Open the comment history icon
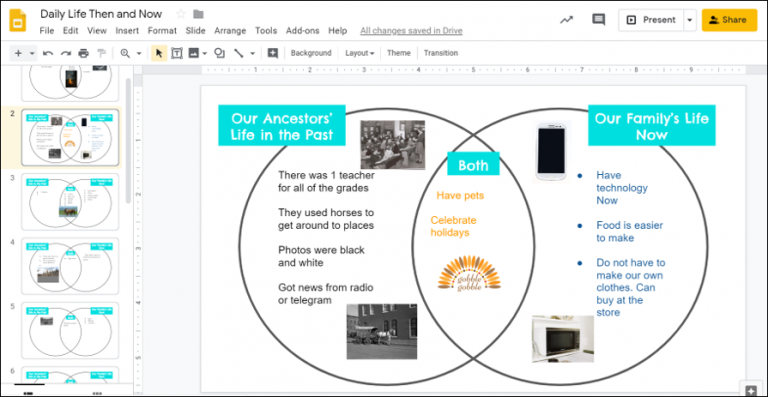This screenshot has width=768, height=397. click(x=599, y=20)
